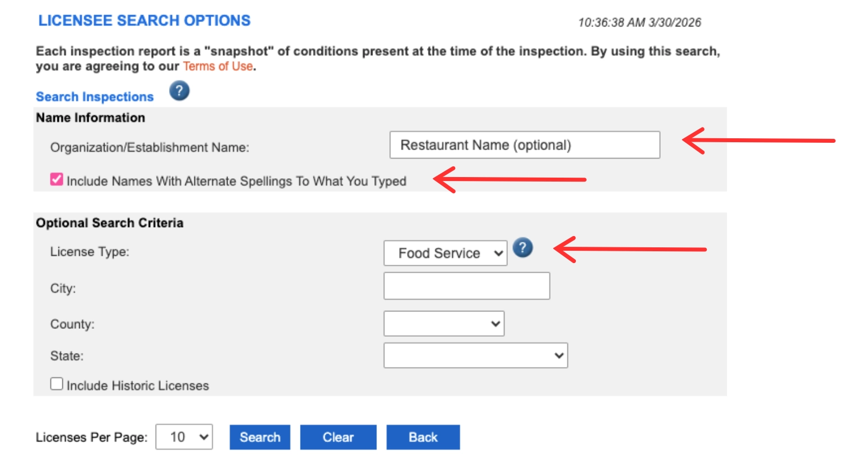The height and width of the screenshot is (466, 868).
Task: Expand the County dropdown
Action: point(443,323)
